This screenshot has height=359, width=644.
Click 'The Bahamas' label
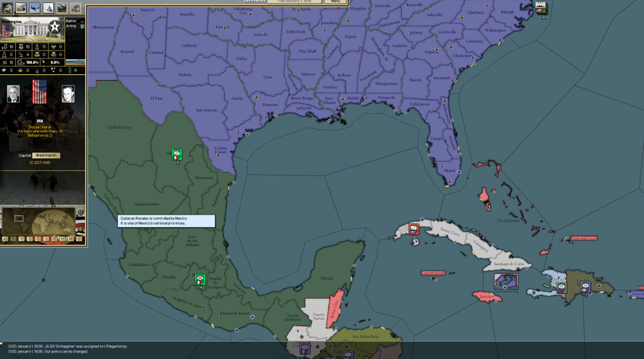(x=508, y=220)
